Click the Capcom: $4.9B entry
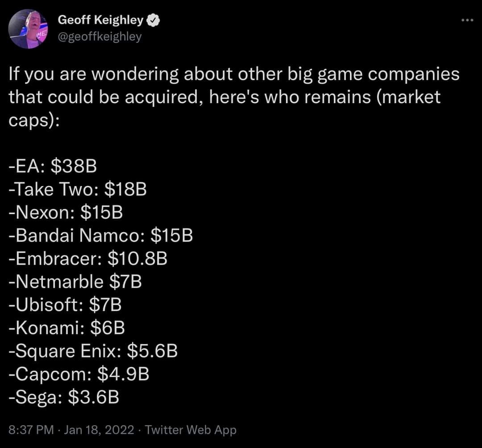The width and height of the screenshot is (482, 448). click(79, 374)
